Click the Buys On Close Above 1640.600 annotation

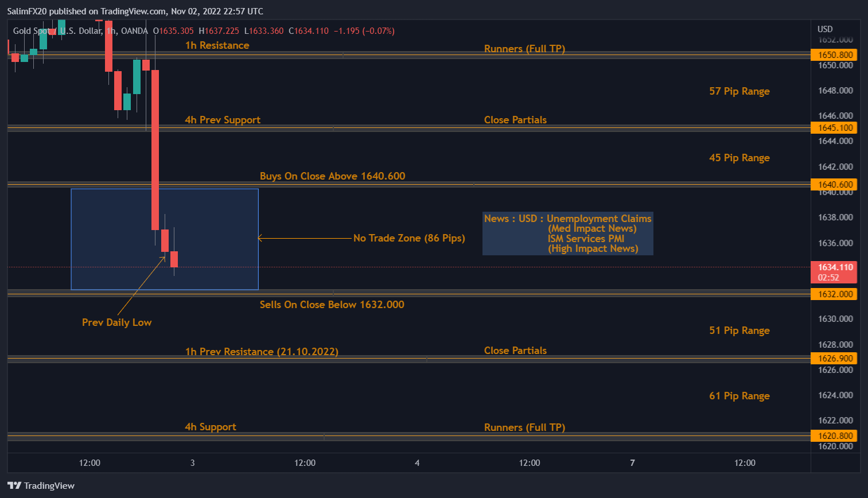332,176
